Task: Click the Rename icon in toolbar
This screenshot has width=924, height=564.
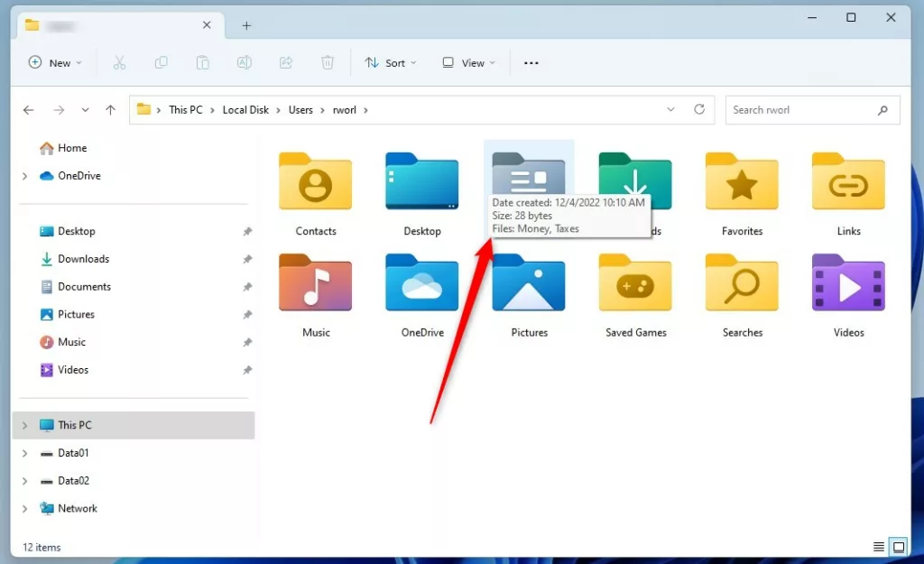Action: [244, 63]
